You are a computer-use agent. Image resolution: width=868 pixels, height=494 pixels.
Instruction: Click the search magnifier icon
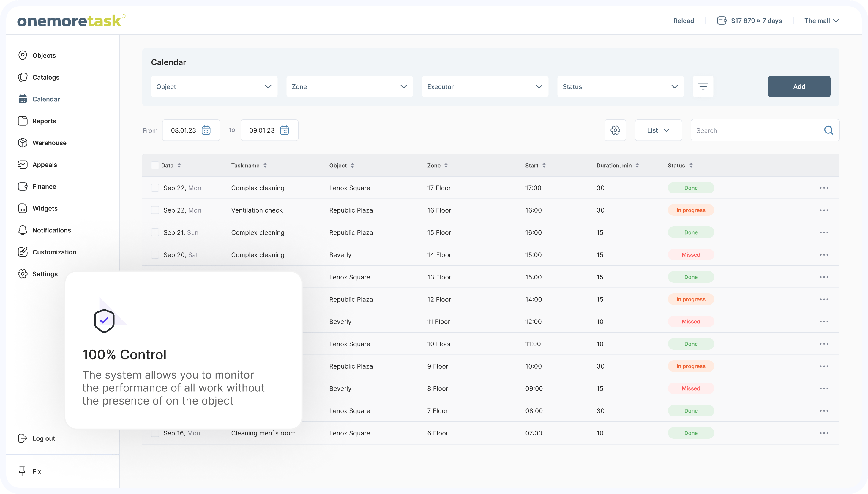pos(828,130)
